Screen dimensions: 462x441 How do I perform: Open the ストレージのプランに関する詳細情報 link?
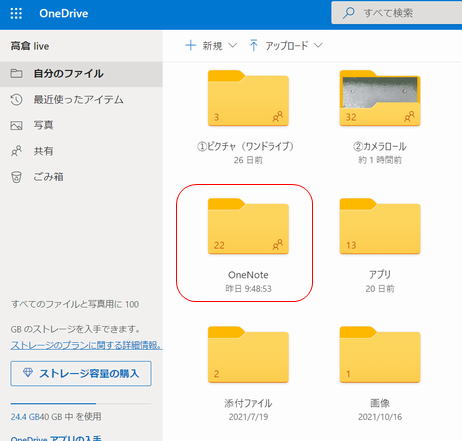pyautogui.click(x=86, y=345)
